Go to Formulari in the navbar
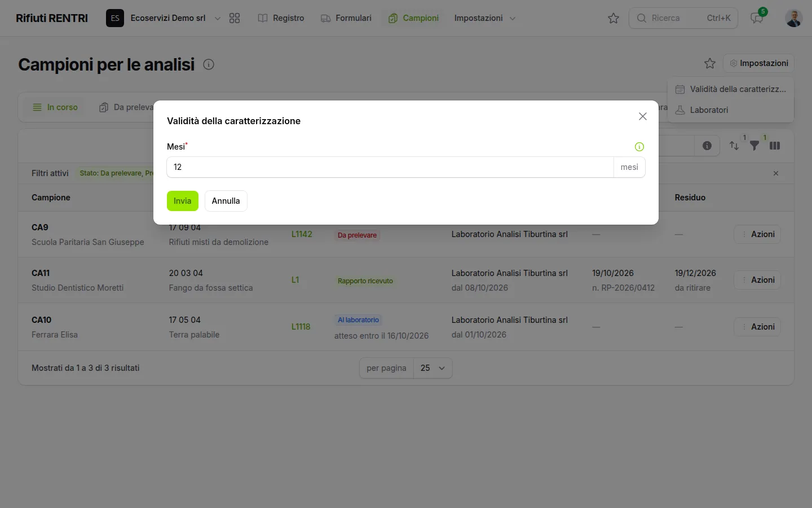 346,18
